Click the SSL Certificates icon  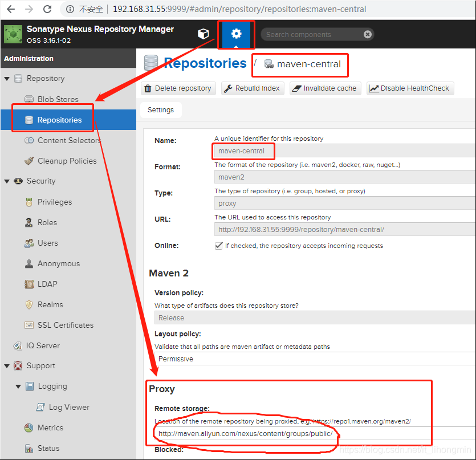[x=29, y=325]
